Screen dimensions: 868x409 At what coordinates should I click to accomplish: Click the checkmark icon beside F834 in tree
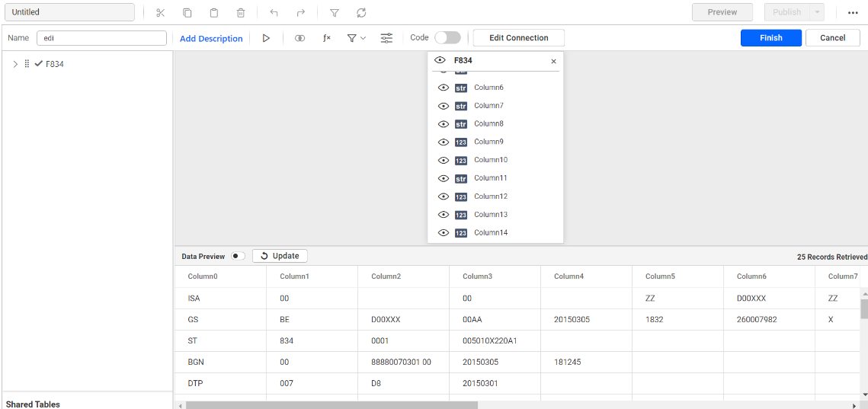[39, 64]
